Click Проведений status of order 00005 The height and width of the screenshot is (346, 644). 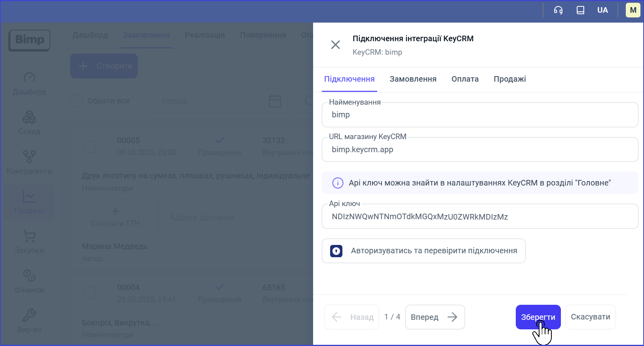(x=219, y=146)
